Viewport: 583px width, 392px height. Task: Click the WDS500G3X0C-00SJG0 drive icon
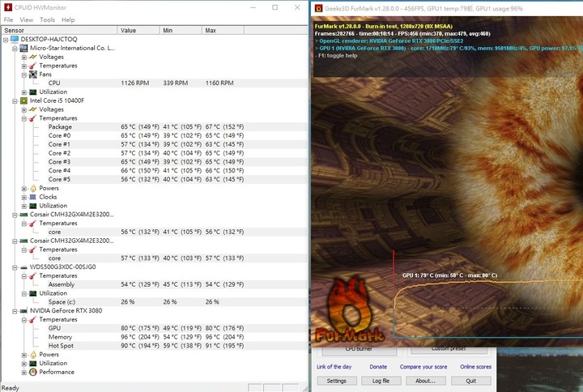point(23,267)
